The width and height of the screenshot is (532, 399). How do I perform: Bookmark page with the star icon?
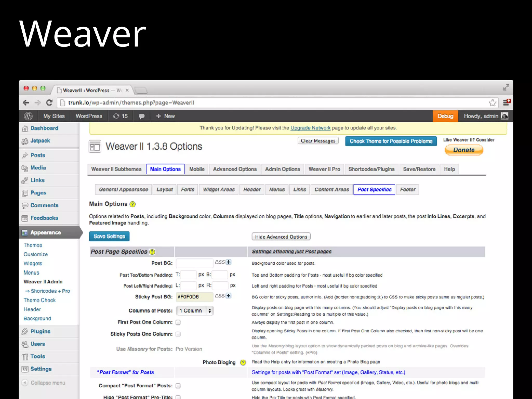click(492, 103)
